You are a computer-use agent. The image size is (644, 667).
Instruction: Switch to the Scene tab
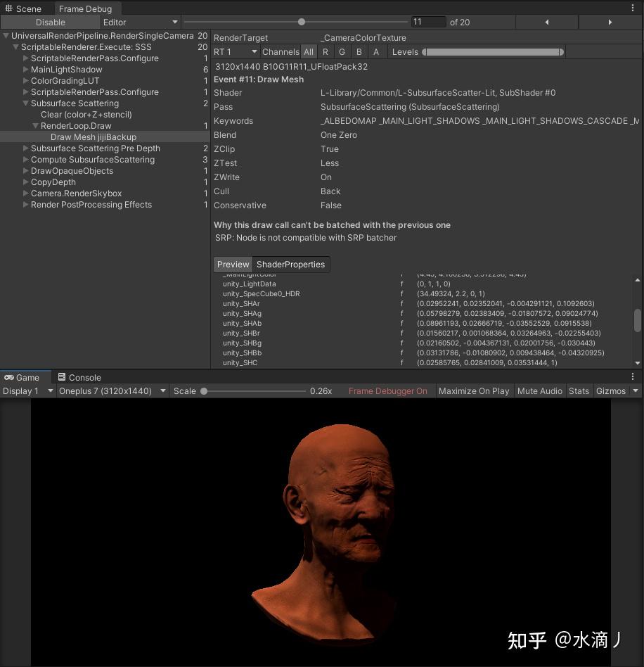tap(24, 8)
